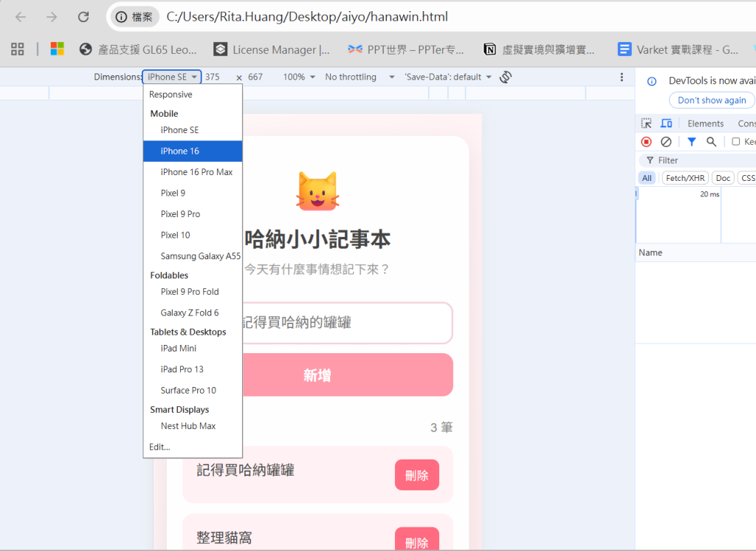Delete the 記得買哈納罐罐 note
Viewport: 756px width, 551px height.
(417, 475)
